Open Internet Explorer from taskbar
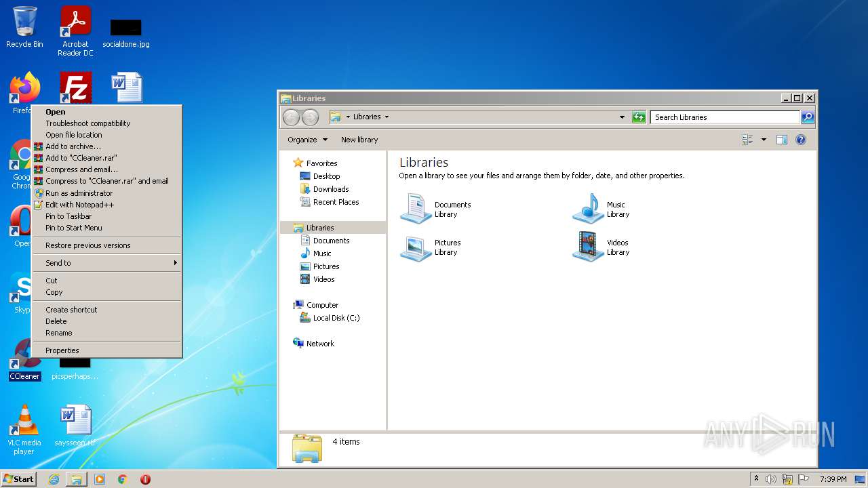Screen dimensions: 868x488 [x=54, y=479]
